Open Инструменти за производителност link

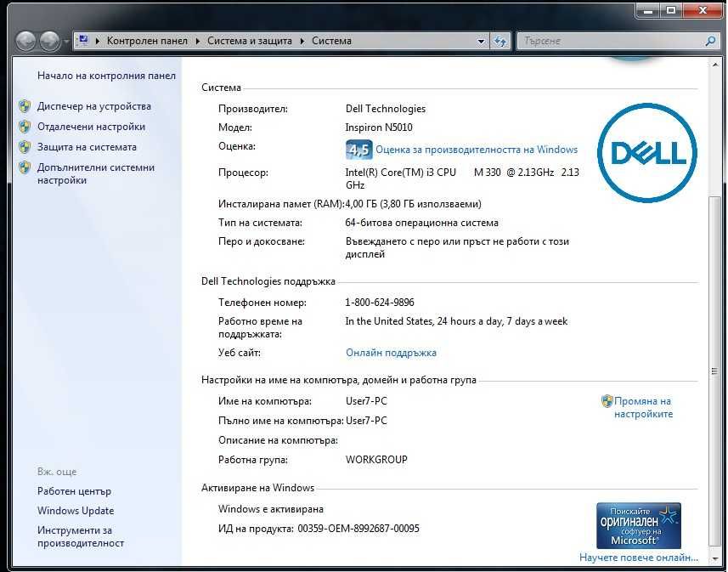pyautogui.click(x=81, y=536)
